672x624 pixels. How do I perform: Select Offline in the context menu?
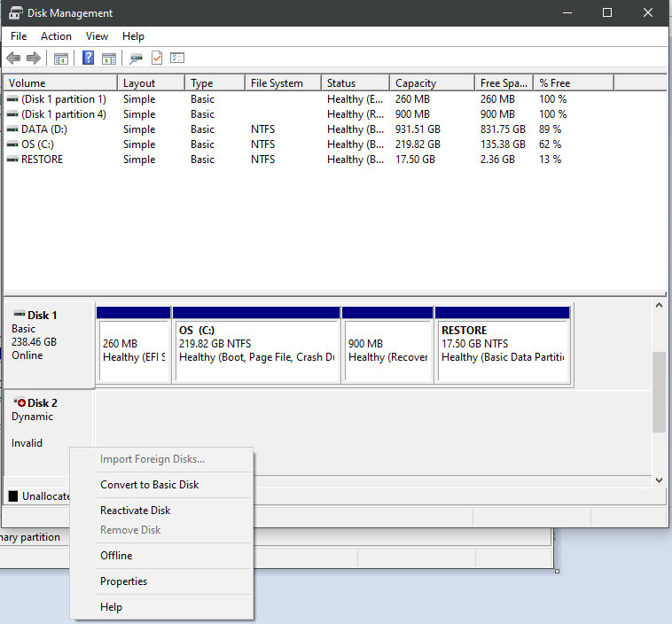click(161, 556)
